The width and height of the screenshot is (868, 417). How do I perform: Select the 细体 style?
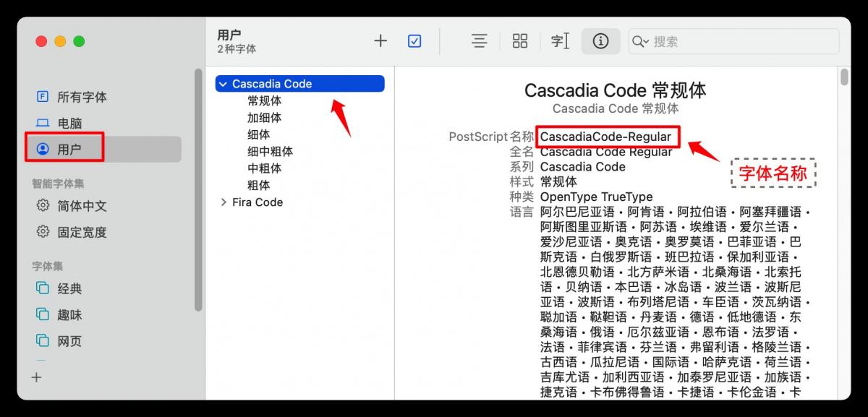pyautogui.click(x=258, y=134)
